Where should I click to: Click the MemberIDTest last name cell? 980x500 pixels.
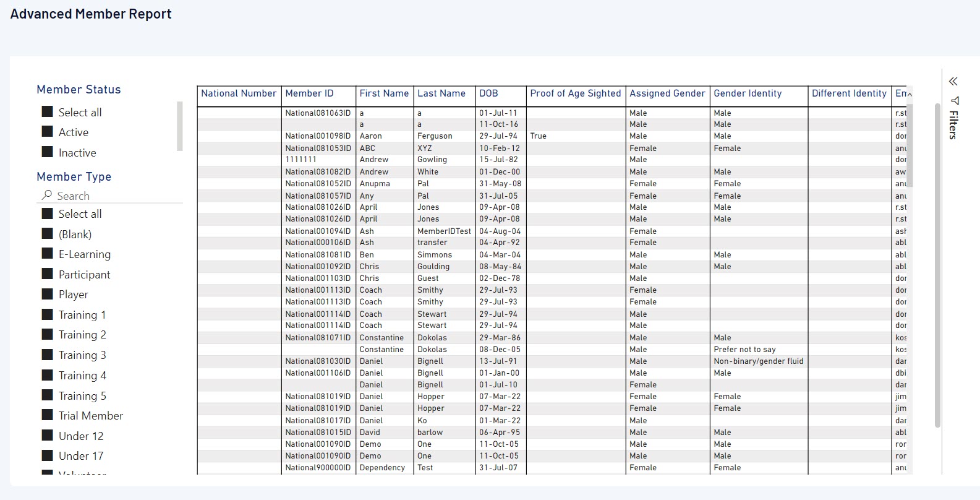444,231
